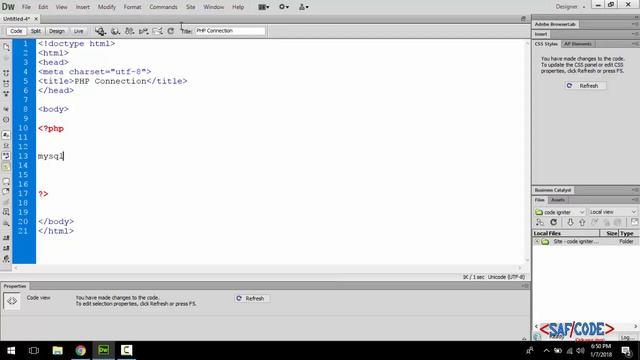This screenshot has width=640, height=360.
Task: Click Expand to show local and remote sites icon
Action: pyautogui.click(x=634, y=222)
